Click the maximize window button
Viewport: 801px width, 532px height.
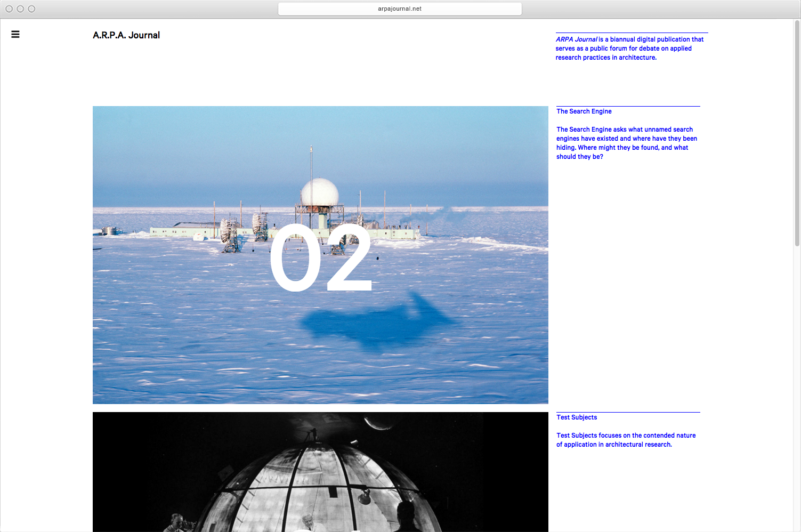(31, 9)
